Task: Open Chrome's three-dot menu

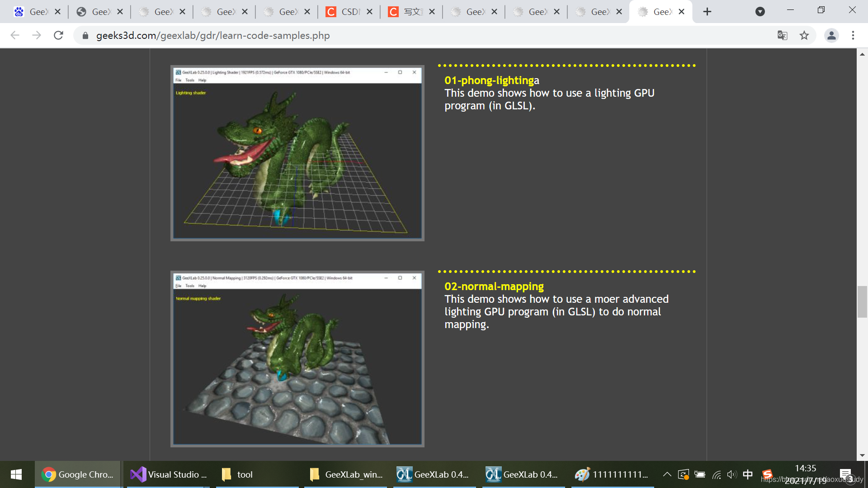Action: (853, 35)
